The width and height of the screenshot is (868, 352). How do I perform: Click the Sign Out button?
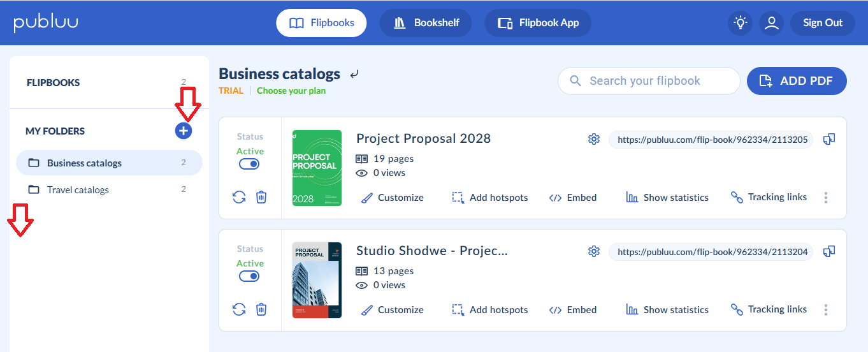[823, 23]
